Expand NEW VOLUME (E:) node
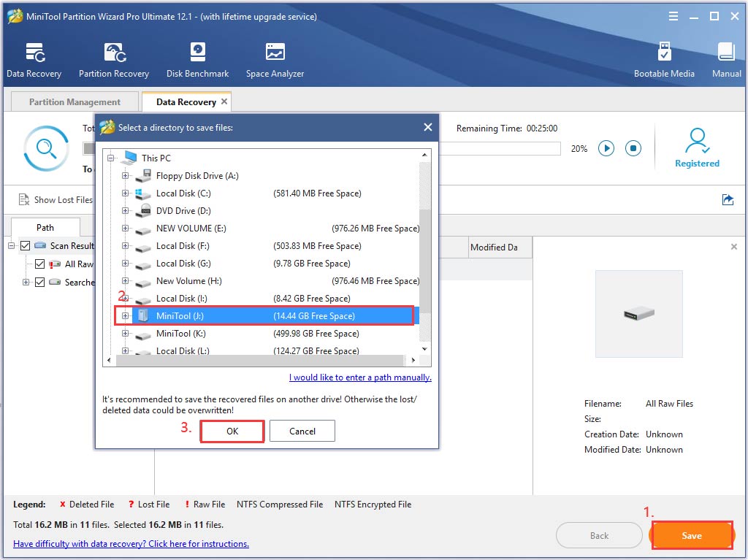This screenshot has width=748, height=560. (x=125, y=229)
